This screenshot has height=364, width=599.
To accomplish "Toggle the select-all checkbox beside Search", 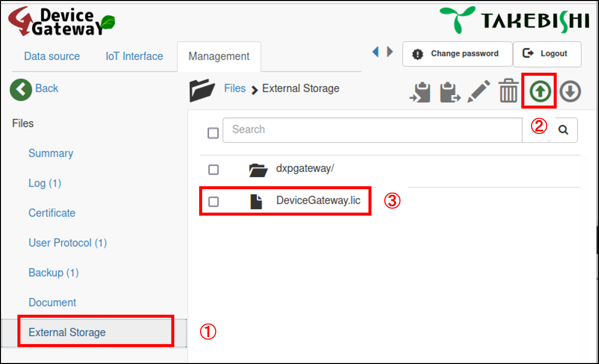I will [213, 133].
